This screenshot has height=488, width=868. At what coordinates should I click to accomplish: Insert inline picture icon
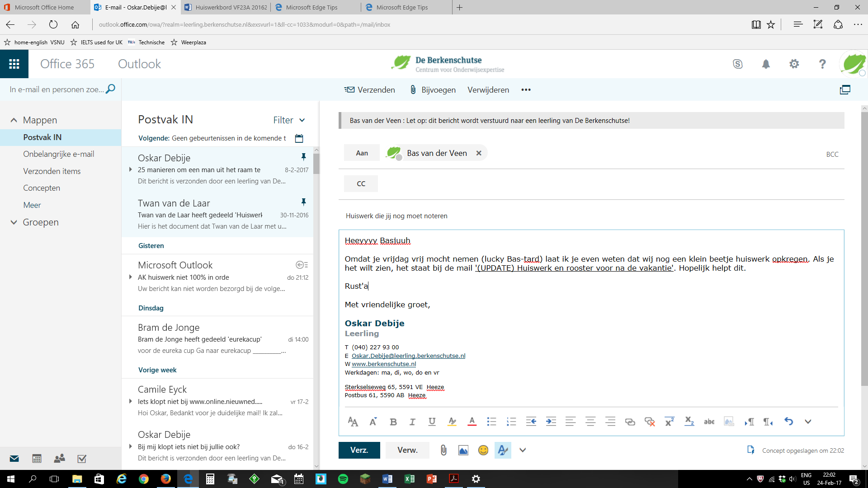tap(463, 450)
